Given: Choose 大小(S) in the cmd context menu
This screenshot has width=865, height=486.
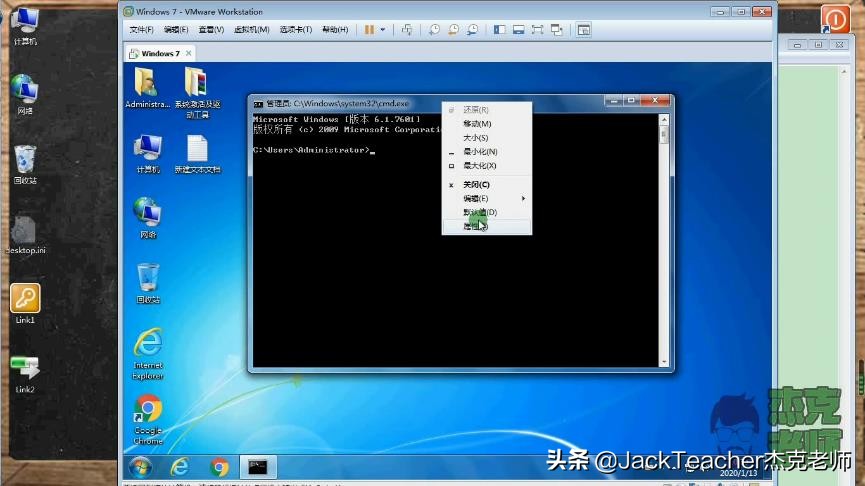Looking at the screenshot, I should 487,137.
